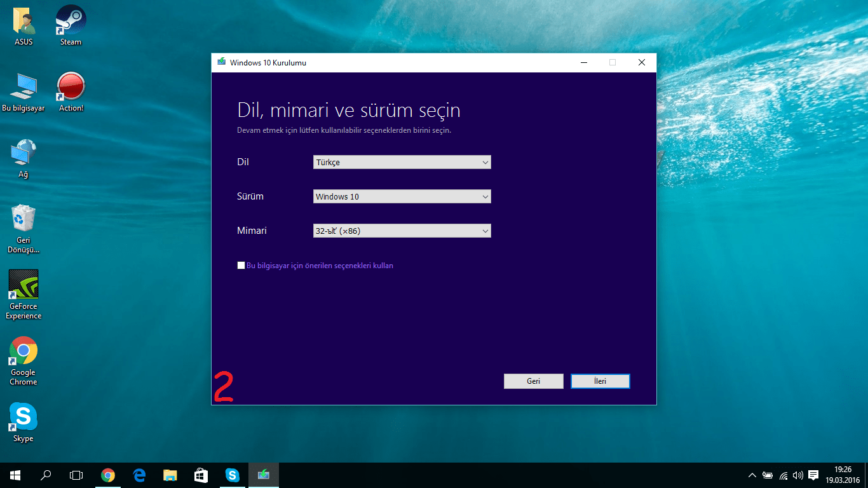Select the Bu bilgisayar desktop icon
Screen dimensions: 868x488
24,92
